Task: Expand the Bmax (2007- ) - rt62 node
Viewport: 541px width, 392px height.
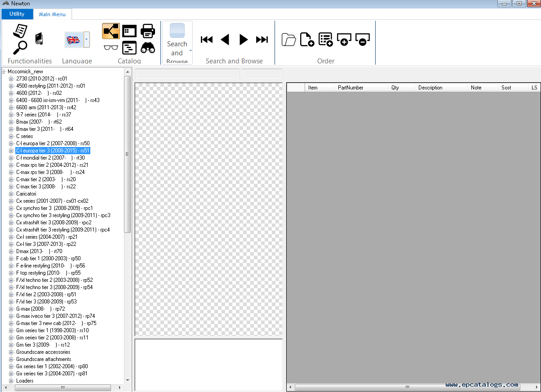Action: point(11,122)
